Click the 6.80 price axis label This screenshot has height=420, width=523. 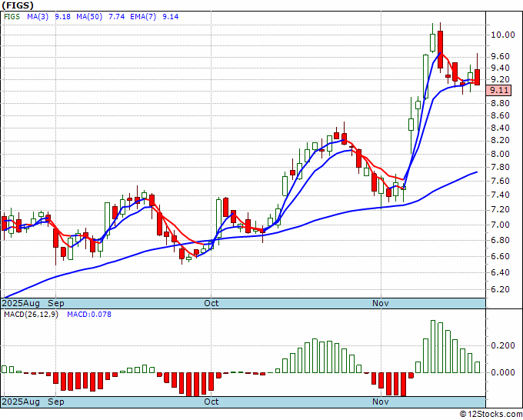coord(501,240)
